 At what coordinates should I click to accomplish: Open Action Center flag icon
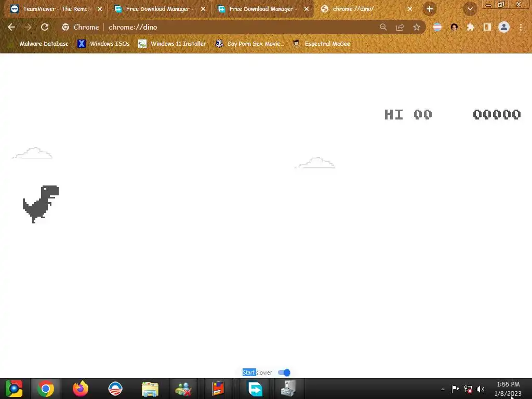tap(455, 389)
